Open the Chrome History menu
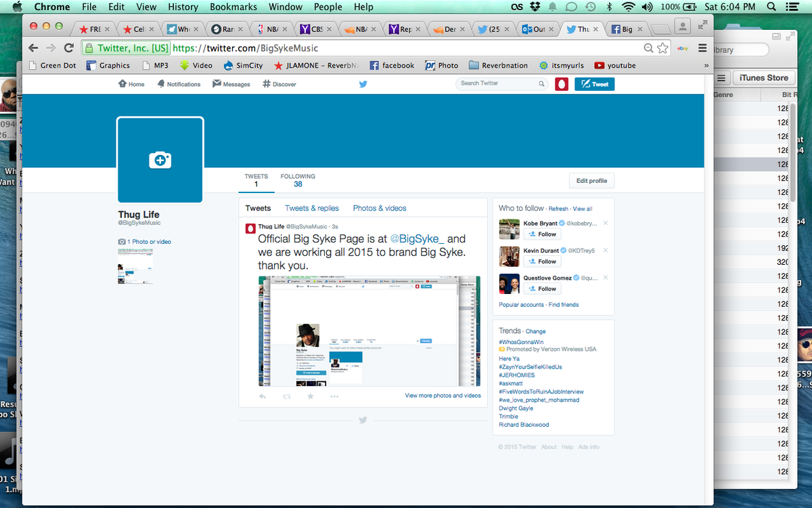This screenshot has width=812, height=508. (x=183, y=7)
